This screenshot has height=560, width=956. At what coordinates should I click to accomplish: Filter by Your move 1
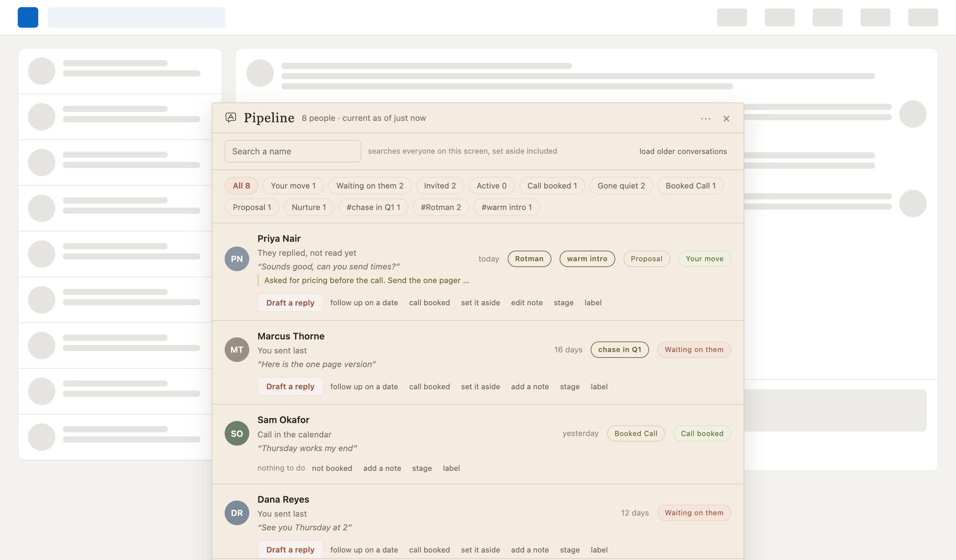[x=293, y=185]
